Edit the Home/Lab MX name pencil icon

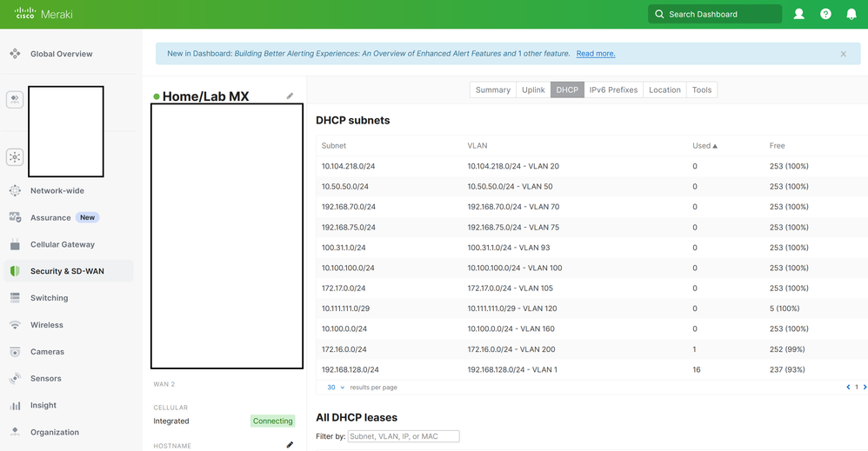tap(290, 96)
